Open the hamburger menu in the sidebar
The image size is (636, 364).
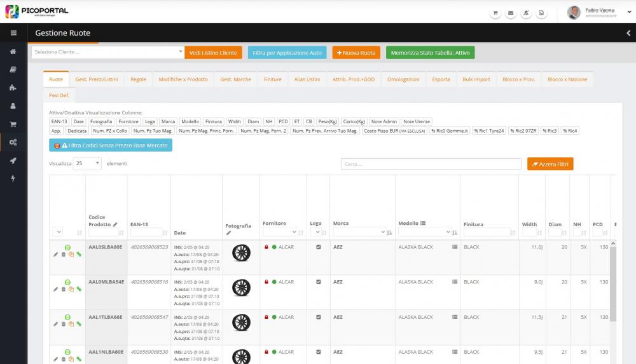coord(13,33)
